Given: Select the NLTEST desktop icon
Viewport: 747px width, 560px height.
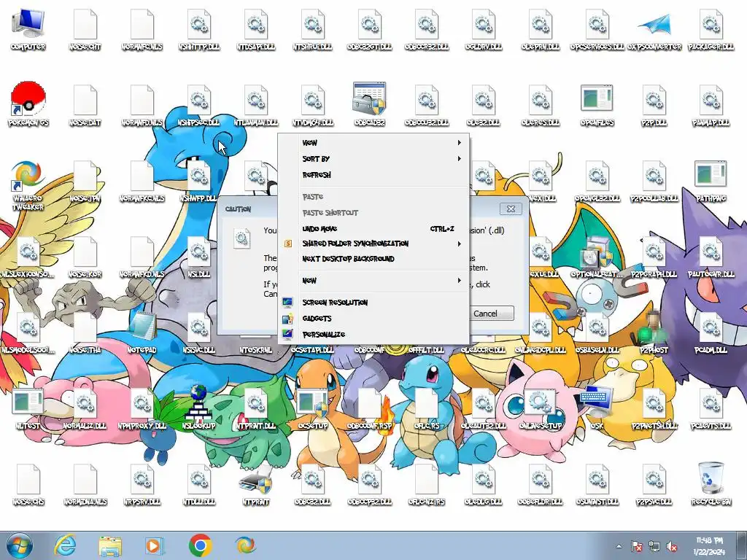Looking at the screenshot, I should point(28,408).
